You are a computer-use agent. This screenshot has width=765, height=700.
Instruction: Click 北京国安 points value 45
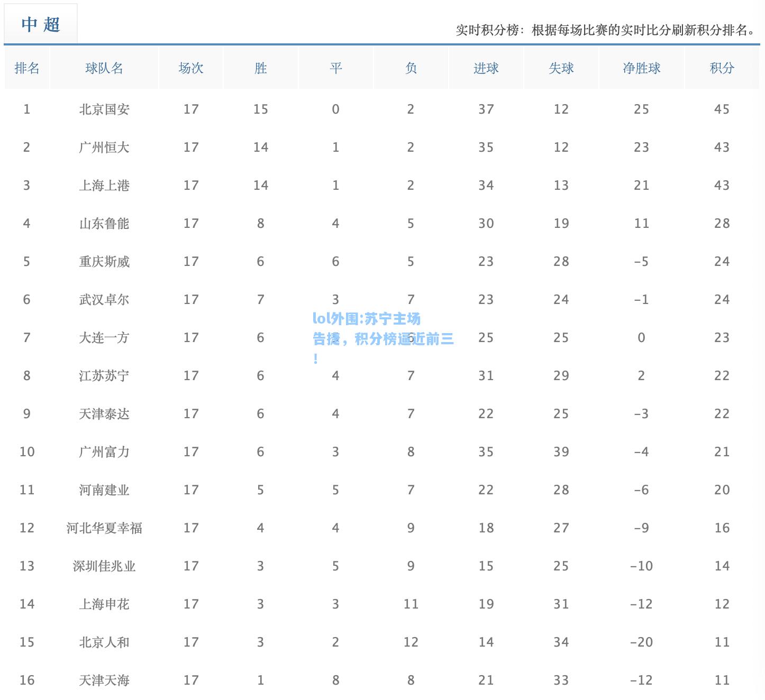click(722, 109)
